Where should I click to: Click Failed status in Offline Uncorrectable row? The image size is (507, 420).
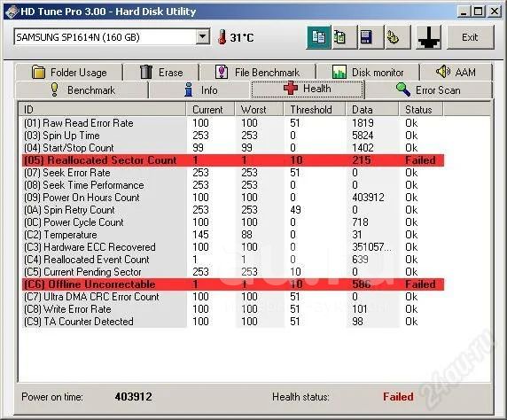pos(420,284)
